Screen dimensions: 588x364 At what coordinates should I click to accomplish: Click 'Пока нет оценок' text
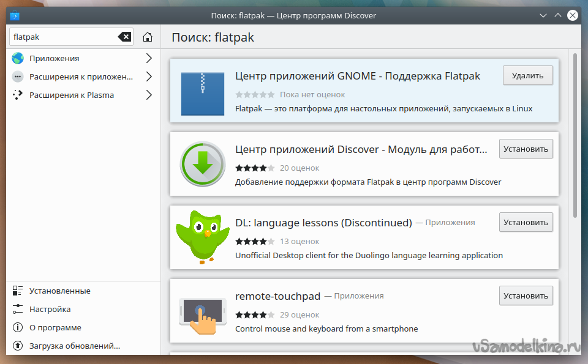tap(312, 94)
